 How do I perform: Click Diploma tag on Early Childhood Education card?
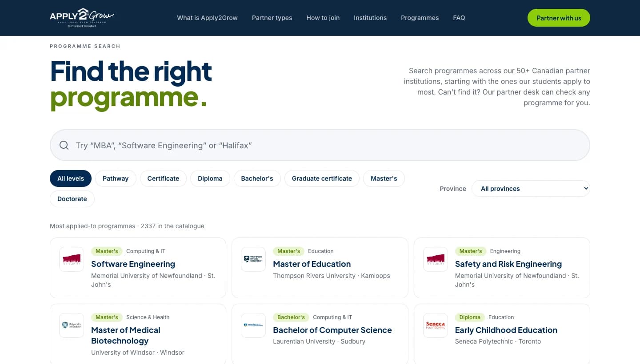[x=470, y=317]
